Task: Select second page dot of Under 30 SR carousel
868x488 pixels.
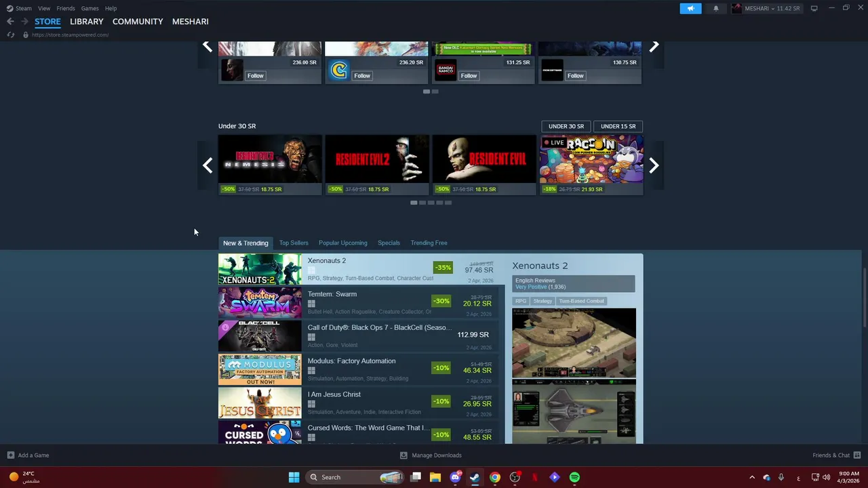Action: 422,203
